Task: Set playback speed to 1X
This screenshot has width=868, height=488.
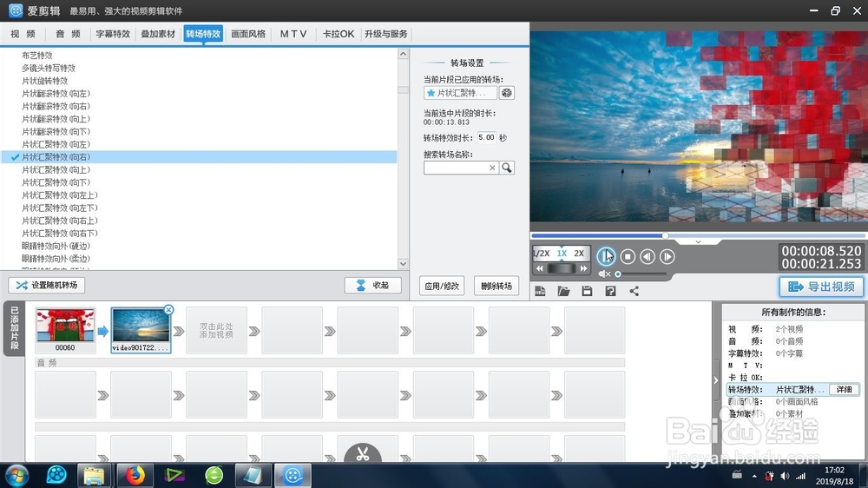Action: click(562, 254)
